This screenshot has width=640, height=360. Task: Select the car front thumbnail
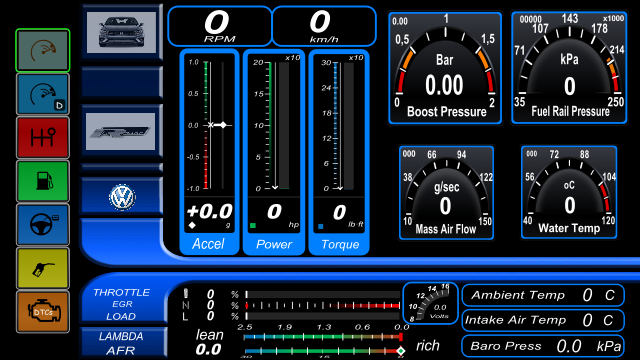click(x=121, y=32)
